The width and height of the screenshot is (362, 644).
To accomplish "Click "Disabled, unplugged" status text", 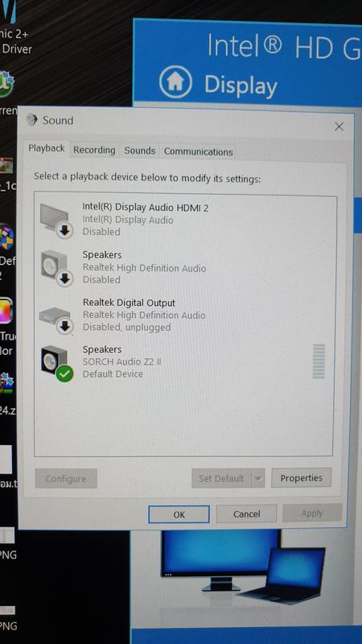I will [x=126, y=328].
